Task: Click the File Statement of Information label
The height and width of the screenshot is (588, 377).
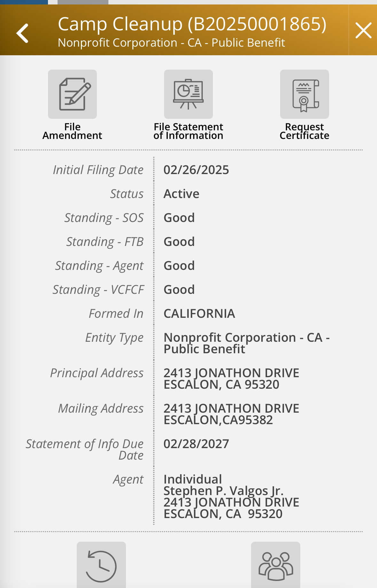Action: 188,131
